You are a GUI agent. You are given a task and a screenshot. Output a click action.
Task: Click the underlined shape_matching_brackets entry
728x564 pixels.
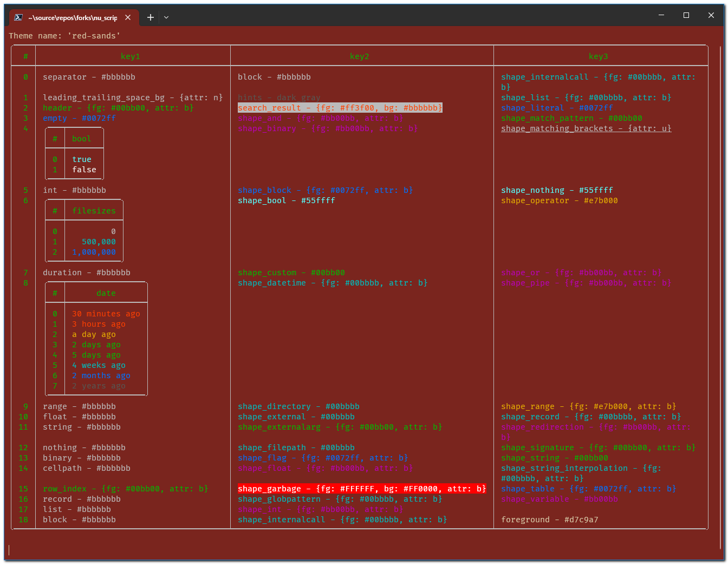[x=586, y=128]
